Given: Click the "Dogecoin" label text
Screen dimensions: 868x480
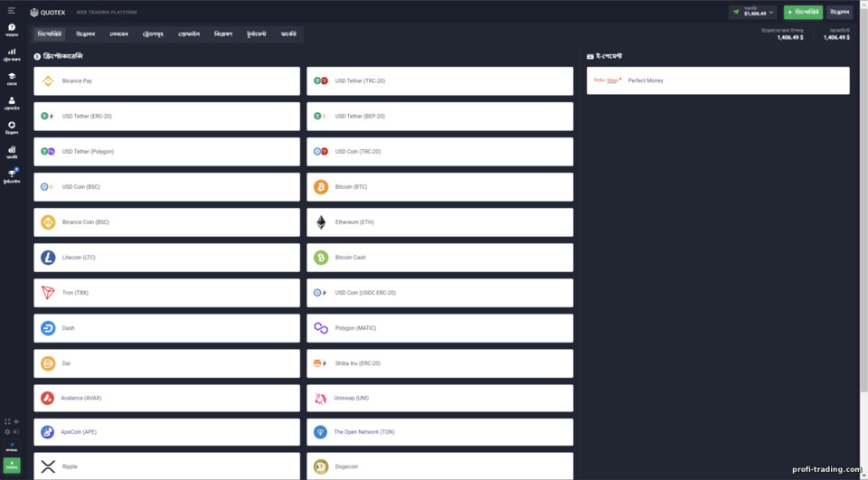Looking at the screenshot, I should coord(346,466).
